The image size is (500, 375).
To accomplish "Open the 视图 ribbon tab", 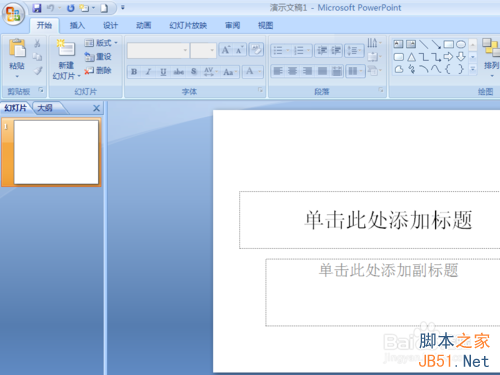I will [265, 25].
